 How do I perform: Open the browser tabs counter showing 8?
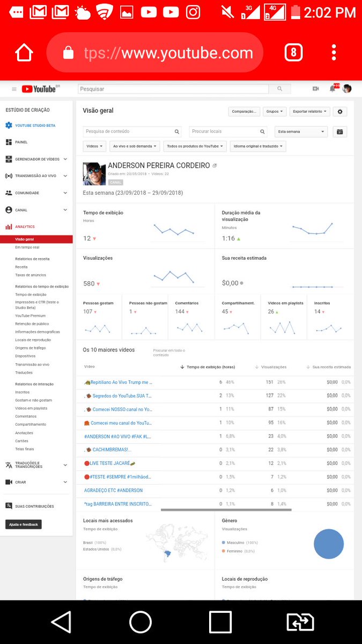[x=293, y=53]
